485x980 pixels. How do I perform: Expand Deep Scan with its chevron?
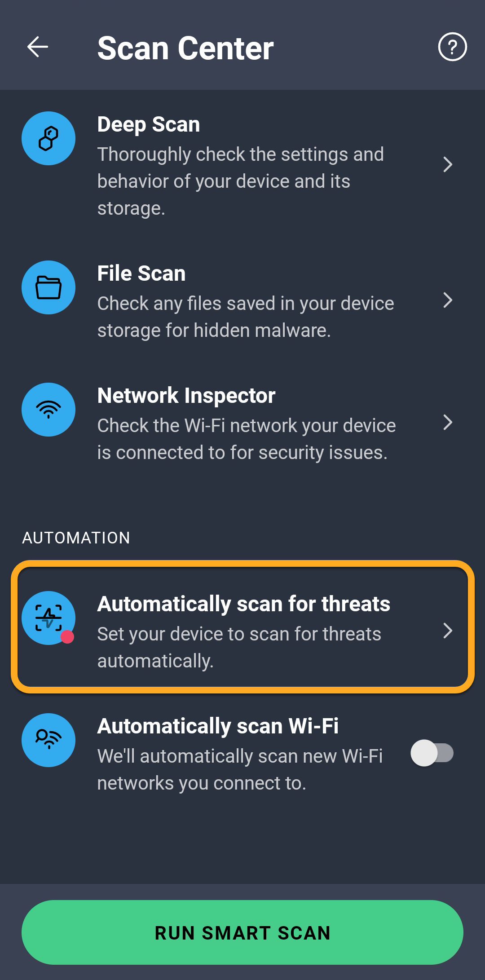[448, 164]
